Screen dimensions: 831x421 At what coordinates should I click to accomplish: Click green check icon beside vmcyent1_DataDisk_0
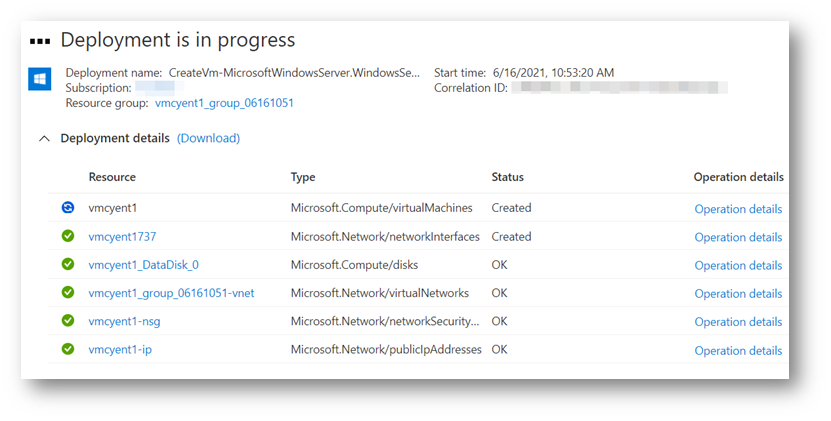(68, 265)
